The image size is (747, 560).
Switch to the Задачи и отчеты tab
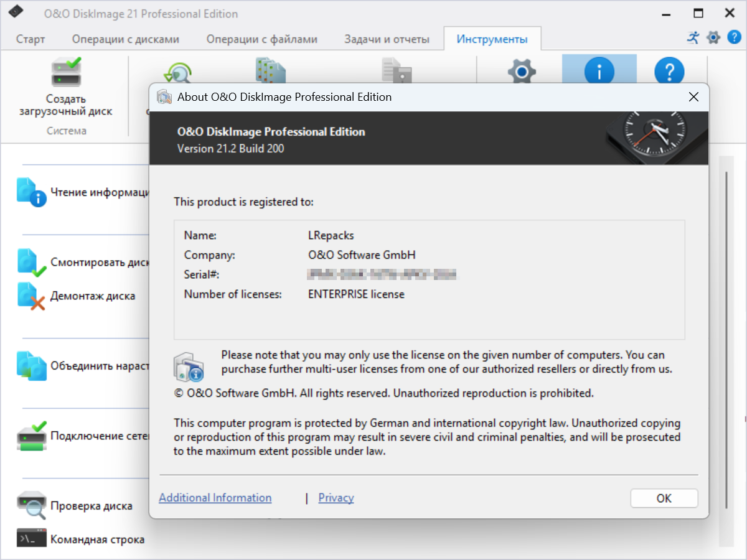(x=387, y=39)
